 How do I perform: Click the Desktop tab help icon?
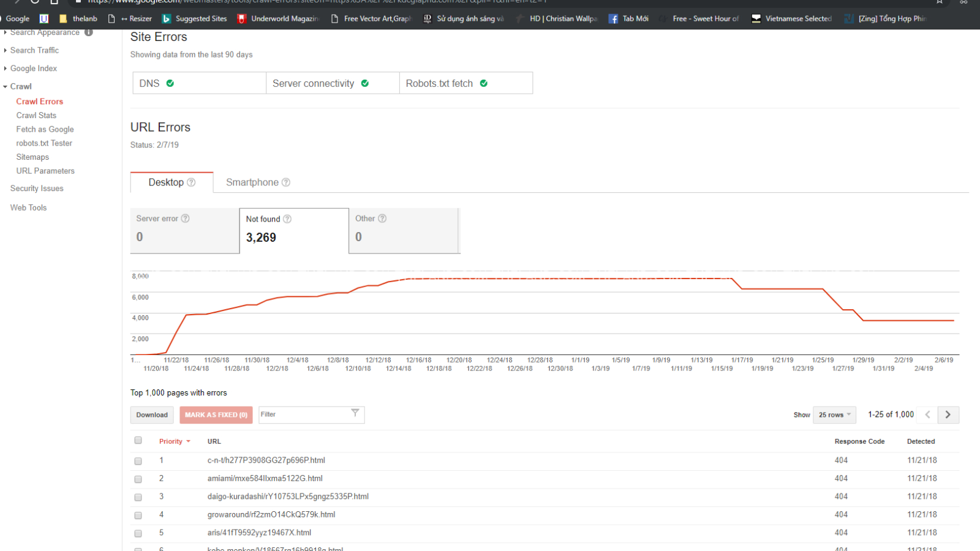[191, 182]
